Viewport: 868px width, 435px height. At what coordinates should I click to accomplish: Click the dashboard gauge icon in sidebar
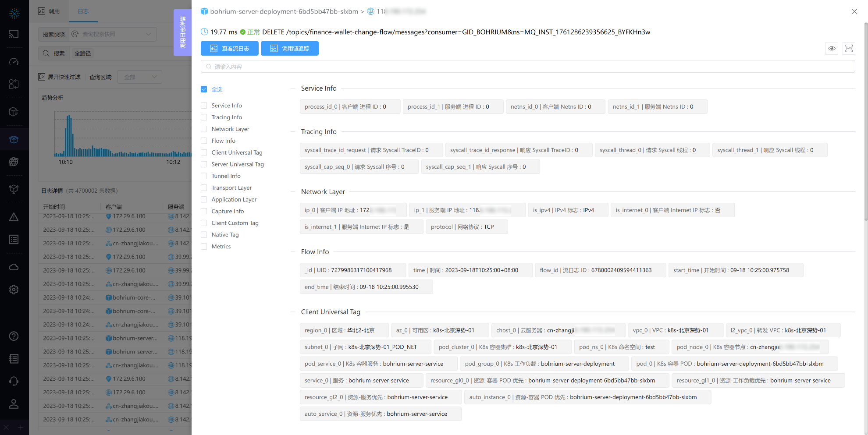(14, 62)
